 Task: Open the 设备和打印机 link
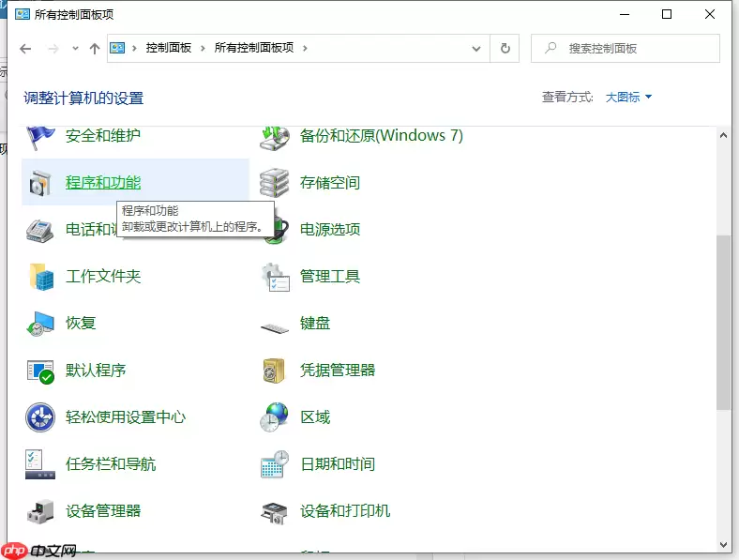[x=345, y=511]
